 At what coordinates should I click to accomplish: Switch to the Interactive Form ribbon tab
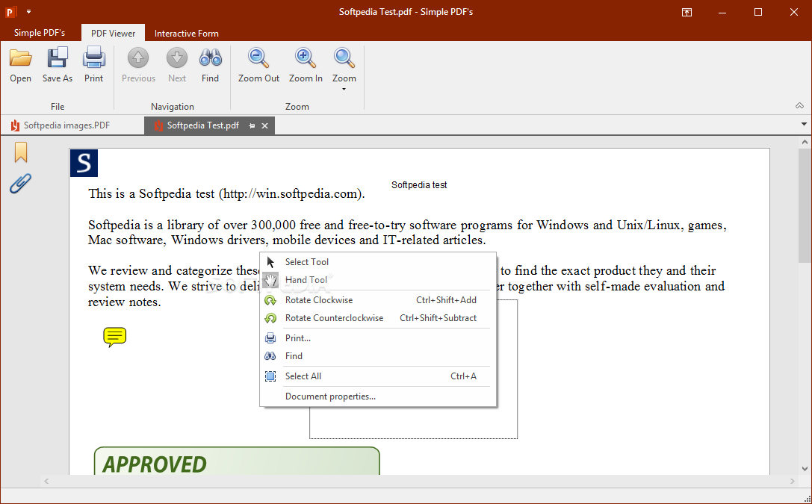(x=187, y=33)
